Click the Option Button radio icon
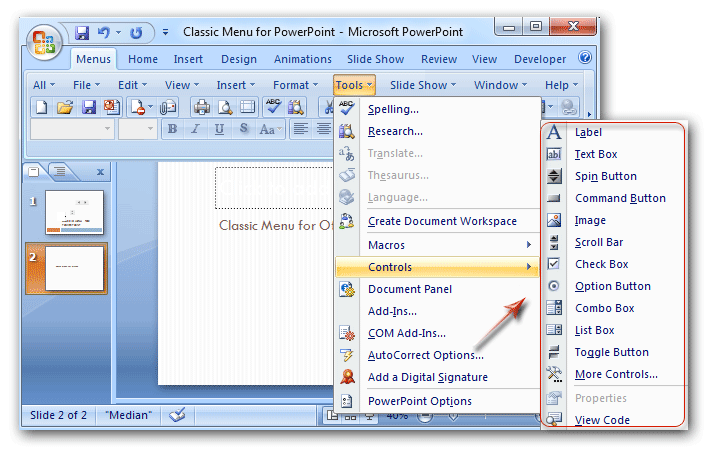708x451 pixels. pyautogui.click(x=554, y=286)
